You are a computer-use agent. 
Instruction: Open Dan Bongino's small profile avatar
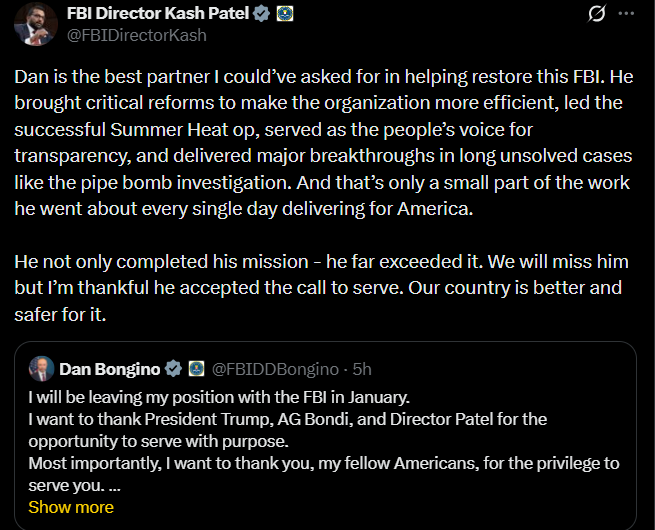click(42, 368)
